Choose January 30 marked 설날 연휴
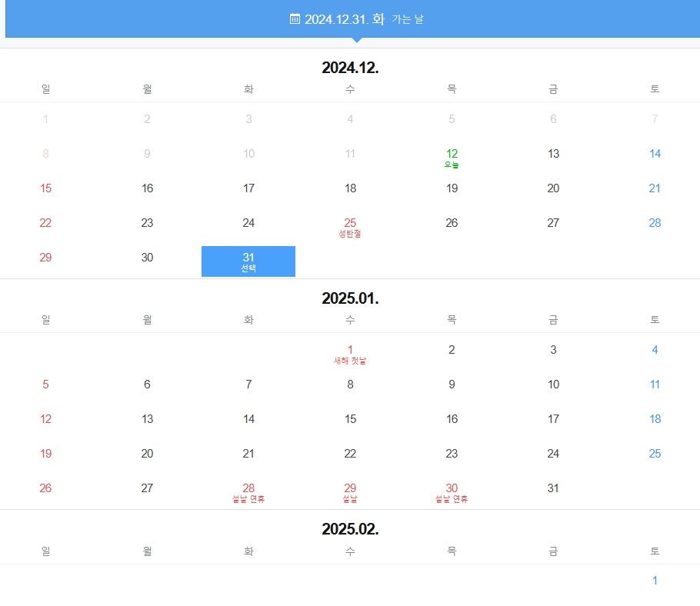 point(452,493)
